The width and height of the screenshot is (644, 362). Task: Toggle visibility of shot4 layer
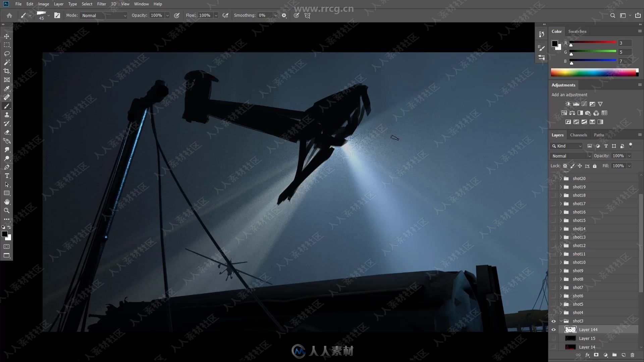tap(553, 312)
